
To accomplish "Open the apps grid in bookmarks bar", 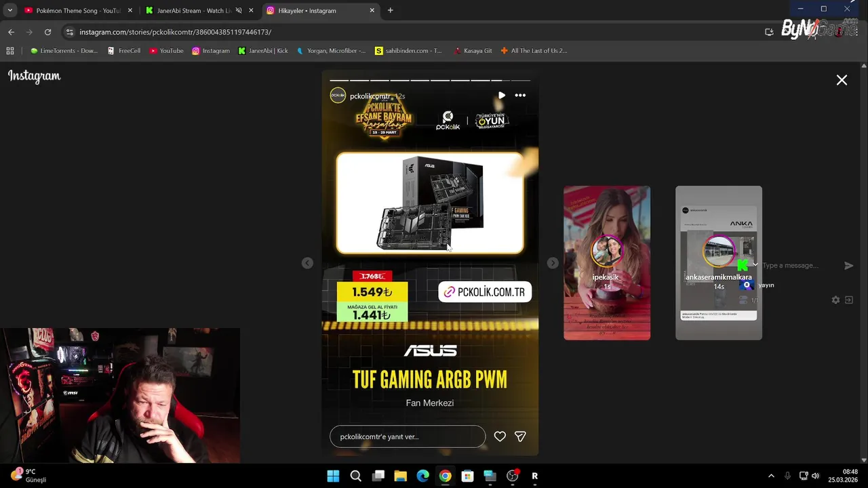I will [x=9, y=51].
